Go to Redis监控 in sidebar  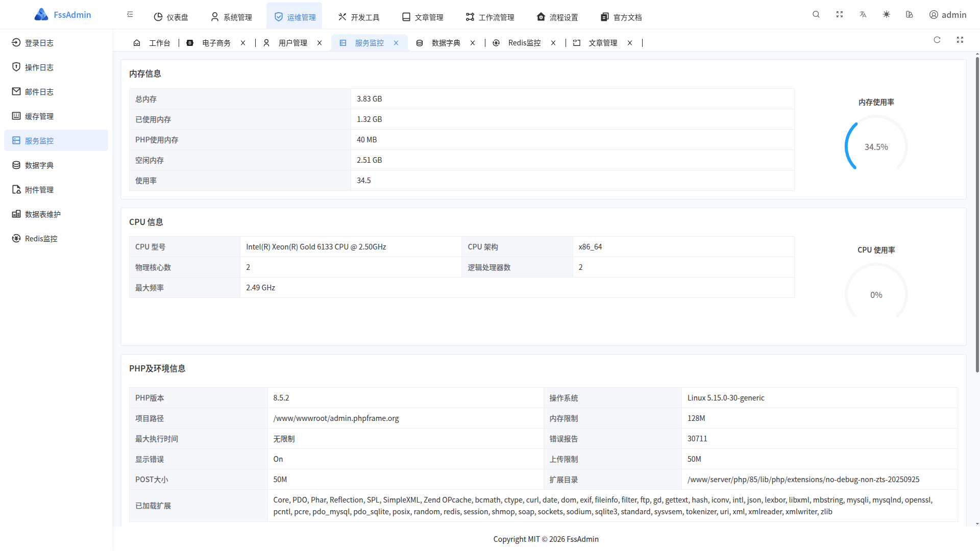(x=56, y=239)
